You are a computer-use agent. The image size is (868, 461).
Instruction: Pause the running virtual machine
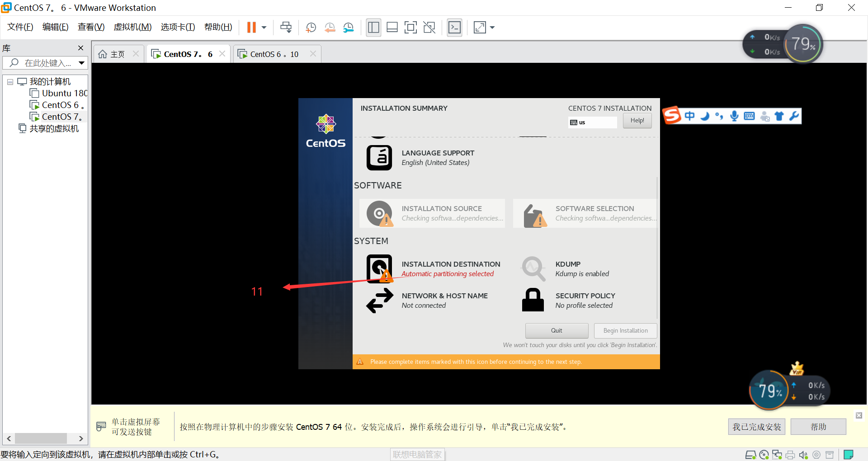(251, 28)
